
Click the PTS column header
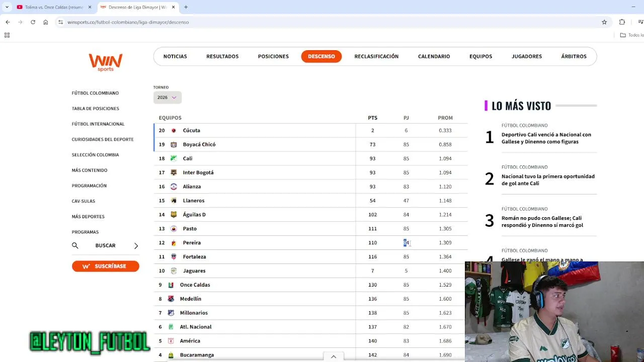(x=372, y=118)
